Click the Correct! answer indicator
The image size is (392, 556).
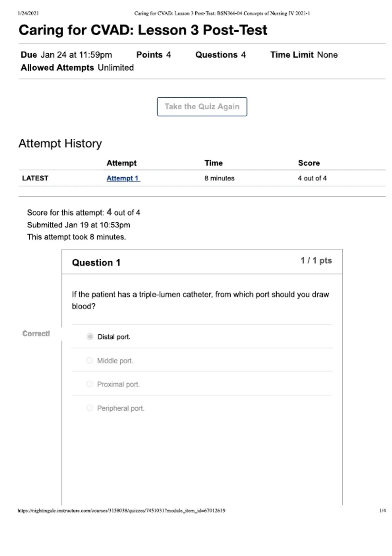[x=36, y=334]
